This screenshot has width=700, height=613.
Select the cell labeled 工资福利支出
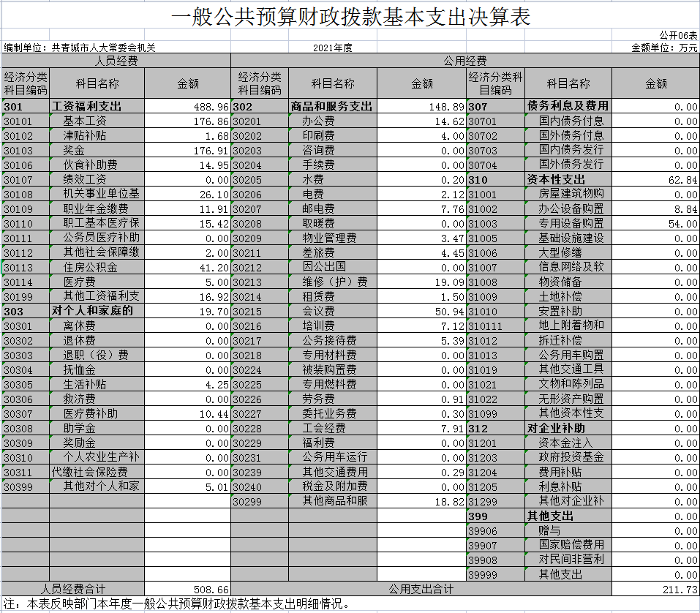point(97,106)
